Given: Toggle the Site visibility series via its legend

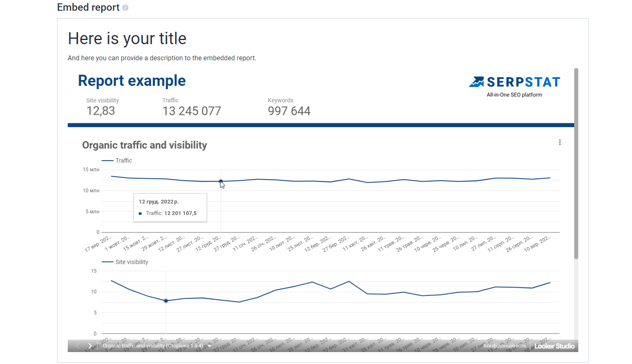Looking at the screenshot, I should tap(131, 262).
